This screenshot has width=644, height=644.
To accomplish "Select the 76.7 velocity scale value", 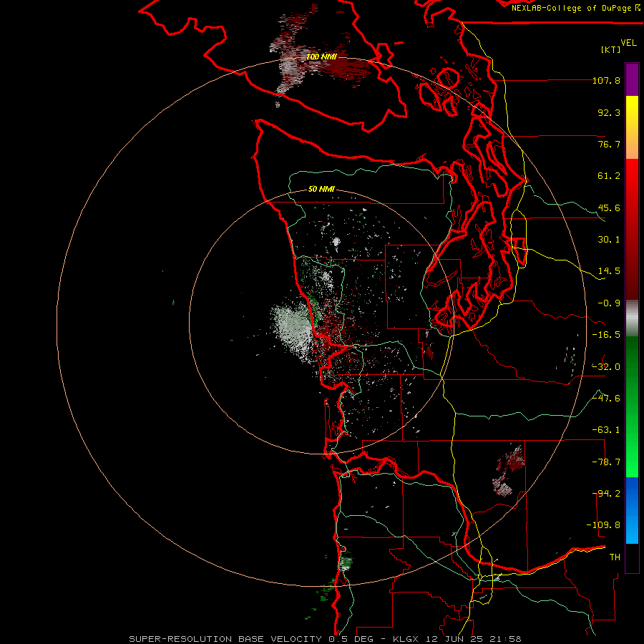I will click(609, 144).
